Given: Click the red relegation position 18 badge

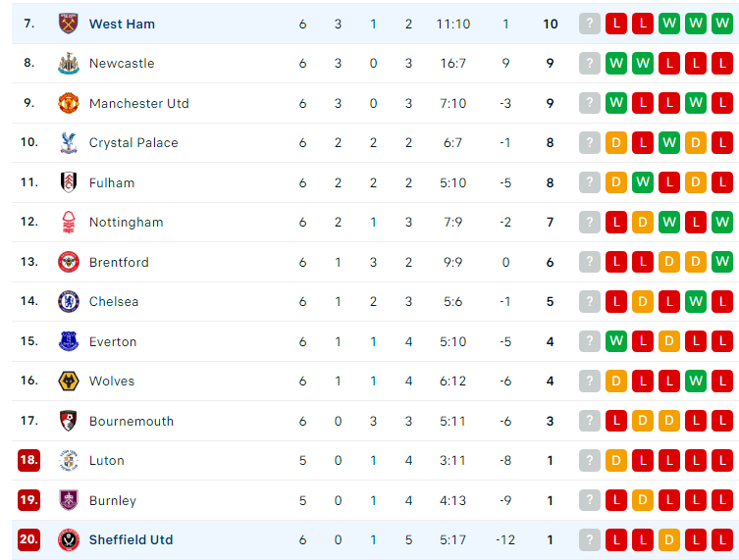Looking at the screenshot, I should pyautogui.click(x=28, y=460).
